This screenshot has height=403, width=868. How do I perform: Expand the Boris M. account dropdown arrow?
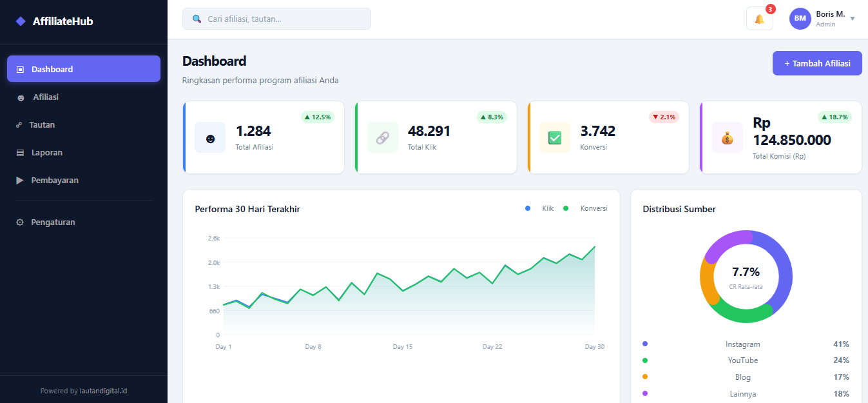[853, 19]
